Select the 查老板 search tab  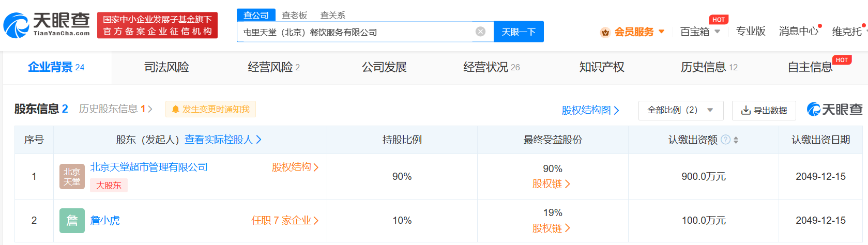(x=294, y=15)
